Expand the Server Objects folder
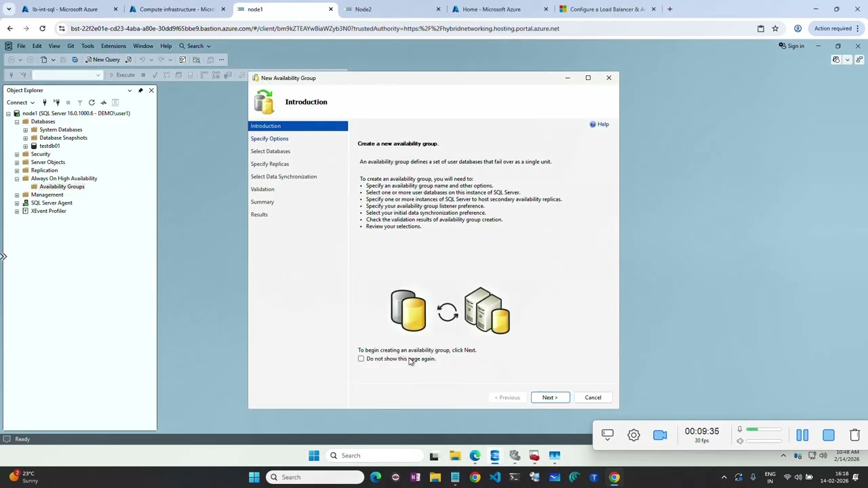This screenshot has height=488, width=868. click(x=17, y=162)
